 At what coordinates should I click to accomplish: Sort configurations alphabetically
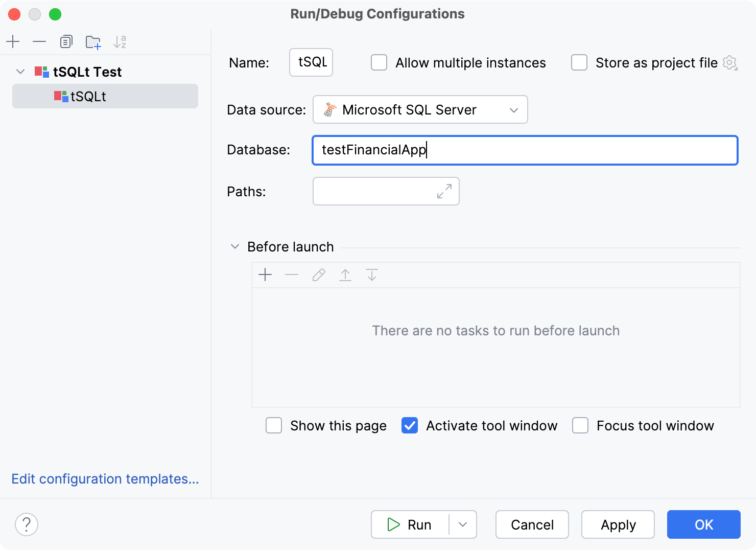pos(120,41)
